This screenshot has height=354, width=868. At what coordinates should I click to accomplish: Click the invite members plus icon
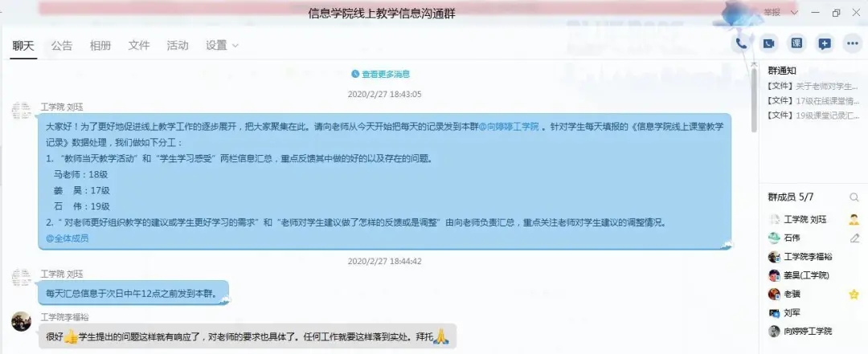(x=825, y=43)
